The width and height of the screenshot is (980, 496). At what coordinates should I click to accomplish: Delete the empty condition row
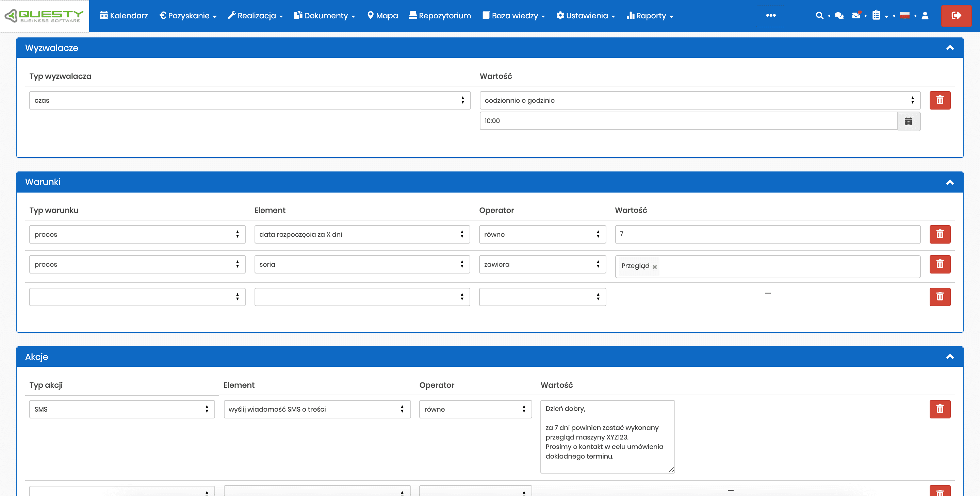pos(940,297)
